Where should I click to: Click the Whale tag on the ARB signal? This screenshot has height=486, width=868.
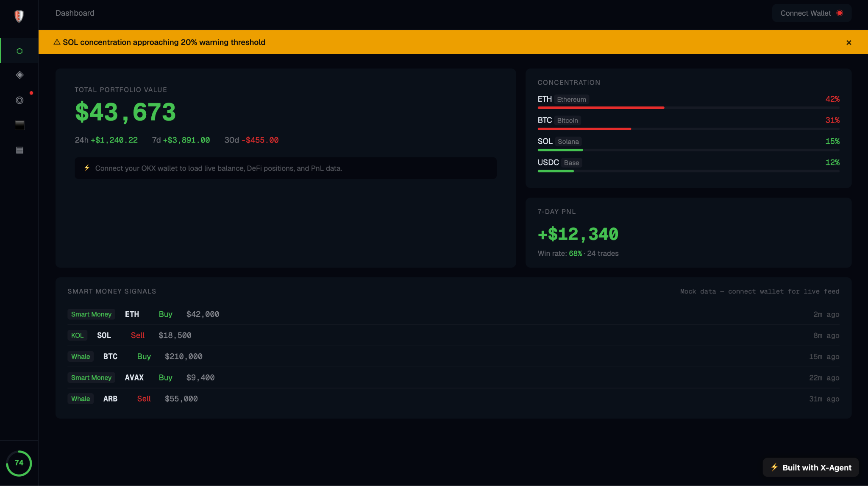tap(81, 399)
